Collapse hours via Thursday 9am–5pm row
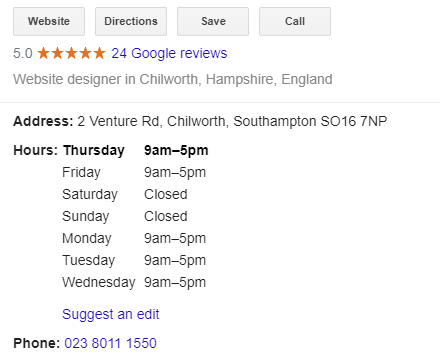Screen dimensions: 440x363 click(x=136, y=150)
